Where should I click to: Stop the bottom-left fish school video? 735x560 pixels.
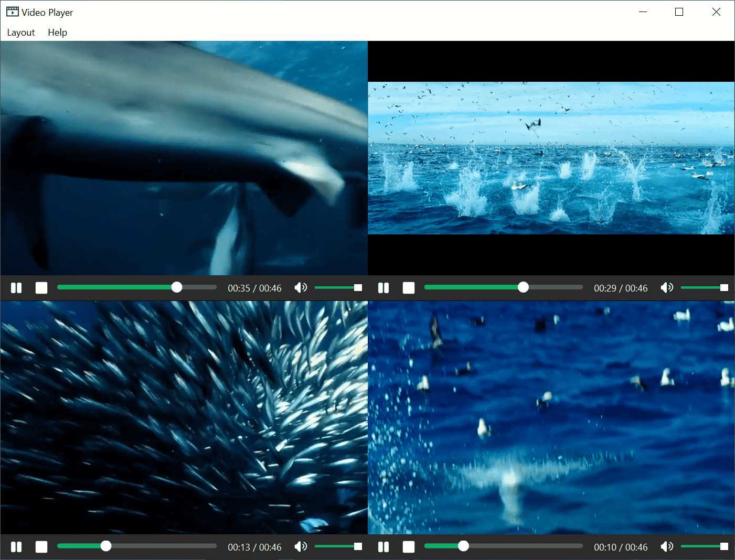click(x=41, y=547)
